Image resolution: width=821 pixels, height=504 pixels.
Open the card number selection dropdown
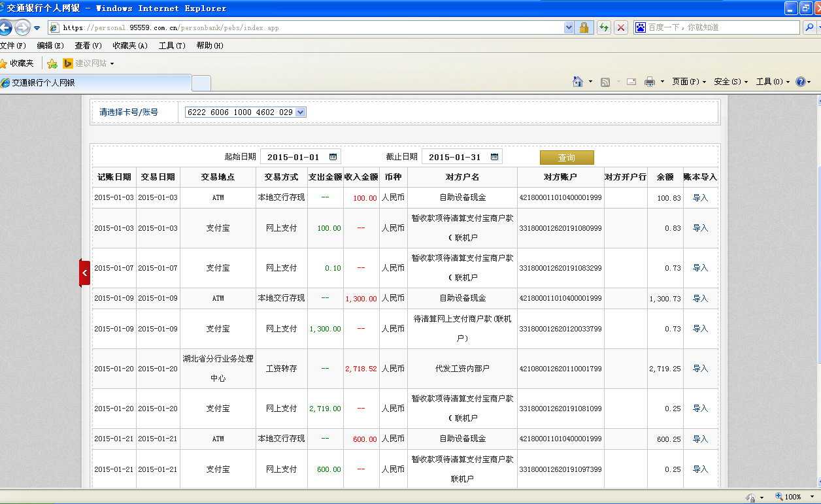301,112
